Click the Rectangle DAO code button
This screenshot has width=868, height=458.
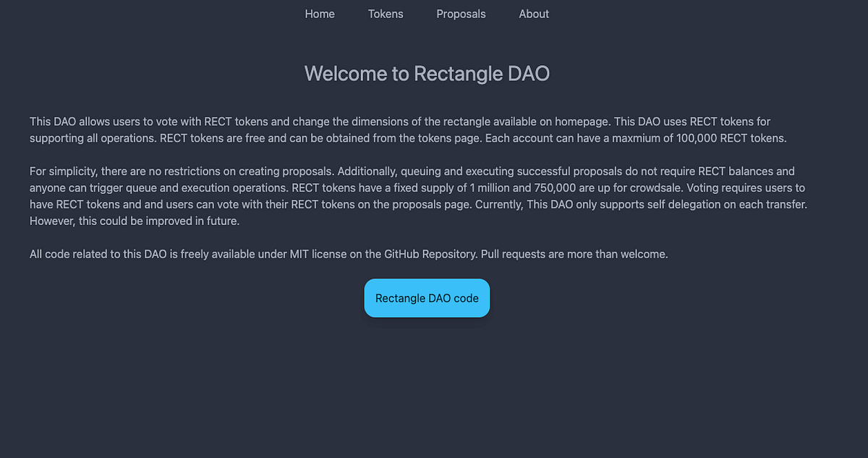coord(427,297)
